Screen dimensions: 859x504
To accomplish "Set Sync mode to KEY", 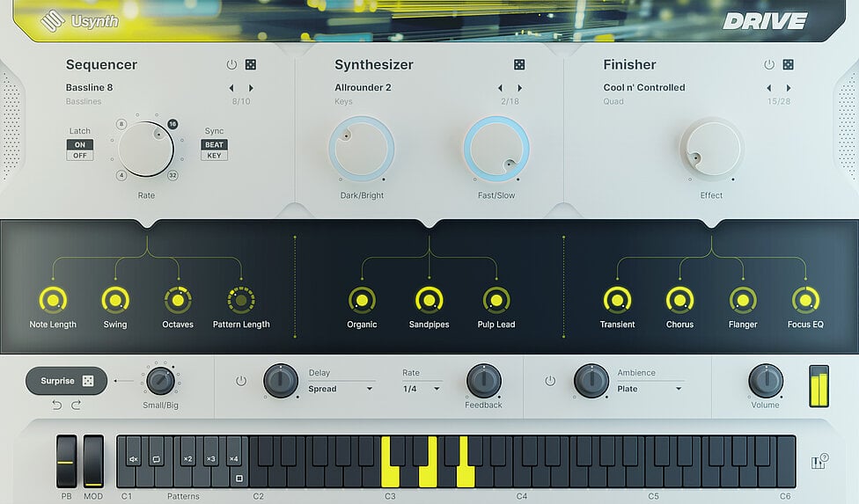I will coord(214,156).
